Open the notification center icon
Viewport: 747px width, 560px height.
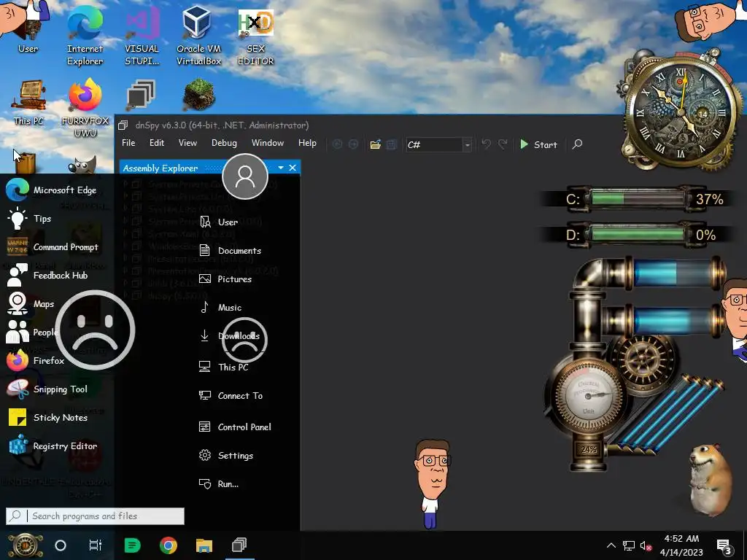coord(724,546)
